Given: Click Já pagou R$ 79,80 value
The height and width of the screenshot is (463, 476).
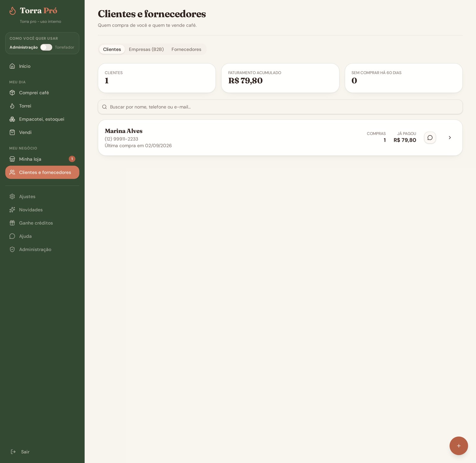Looking at the screenshot, I should point(405,140).
